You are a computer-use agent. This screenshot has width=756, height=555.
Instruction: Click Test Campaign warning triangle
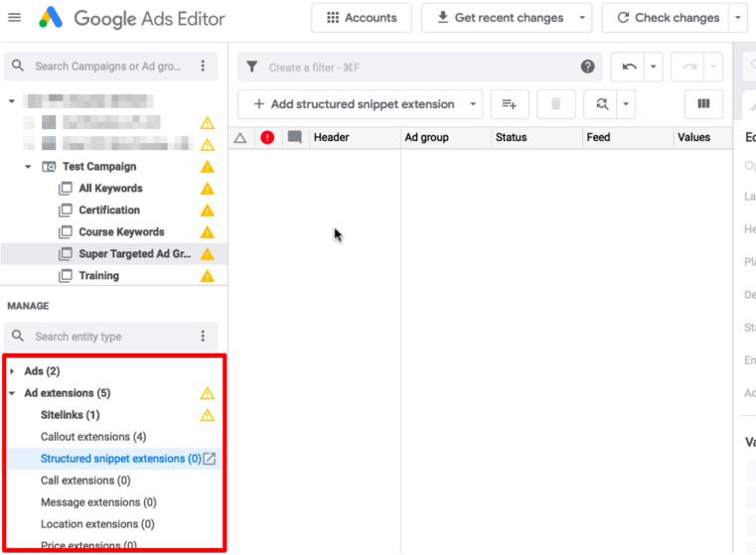coord(208,167)
